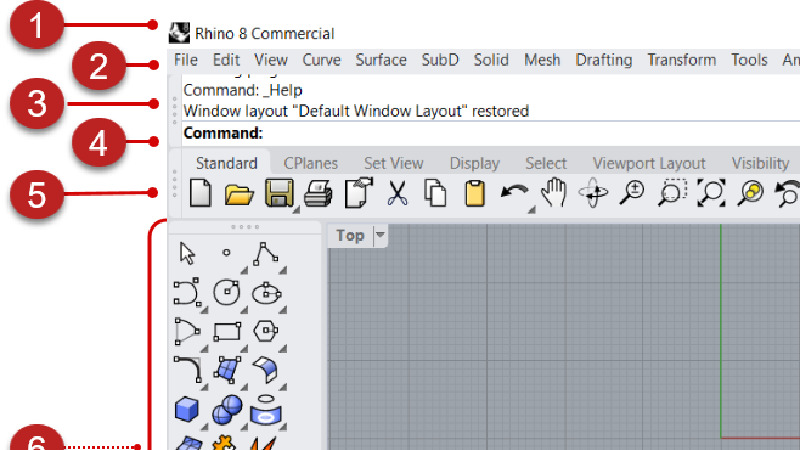
Task: Select the Extract surface tool
Action: [x=266, y=410]
